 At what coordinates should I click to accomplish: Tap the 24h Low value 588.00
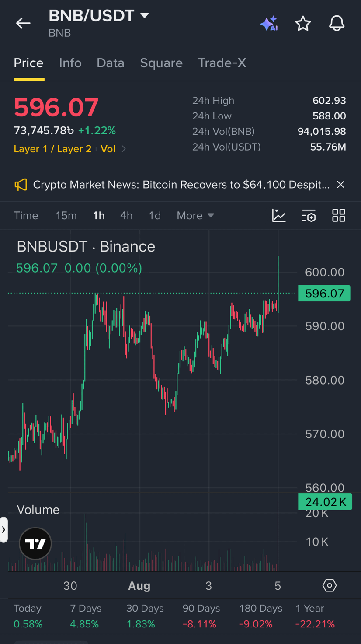point(329,116)
